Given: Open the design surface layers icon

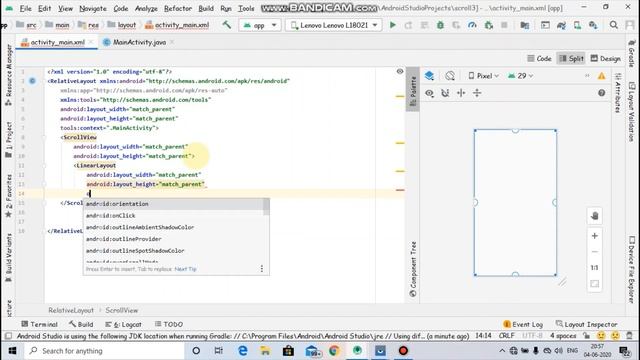Looking at the screenshot, I should pyautogui.click(x=429, y=76).
